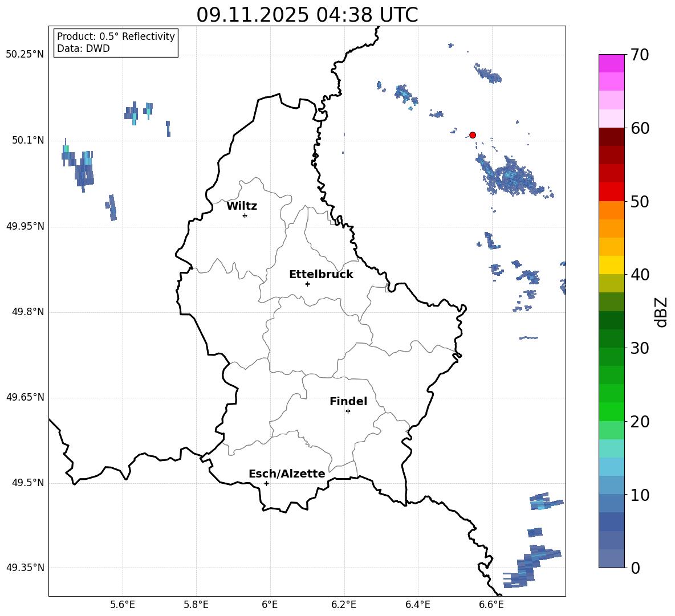
Task: Select the Findel label
Action: point(348,401)
